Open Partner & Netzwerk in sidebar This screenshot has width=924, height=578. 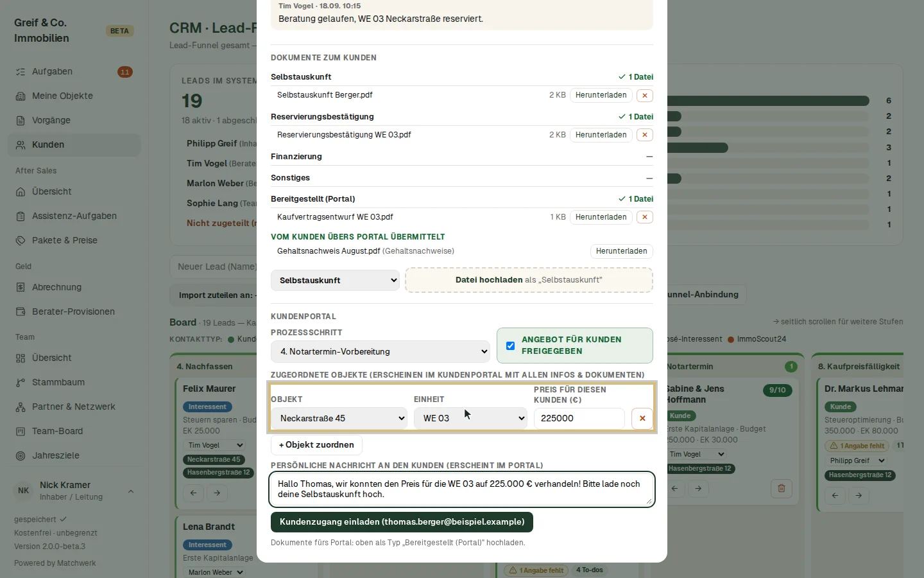point(74,407)
